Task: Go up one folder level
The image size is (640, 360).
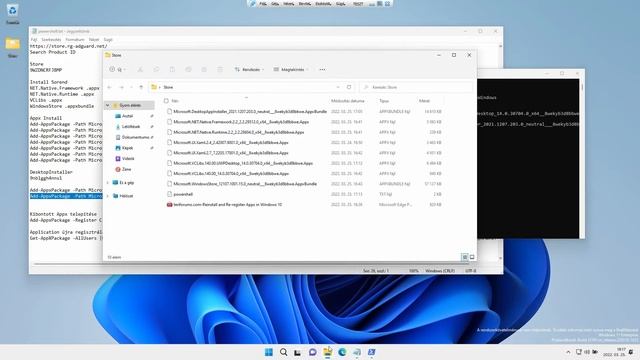Action: [141, 87]
